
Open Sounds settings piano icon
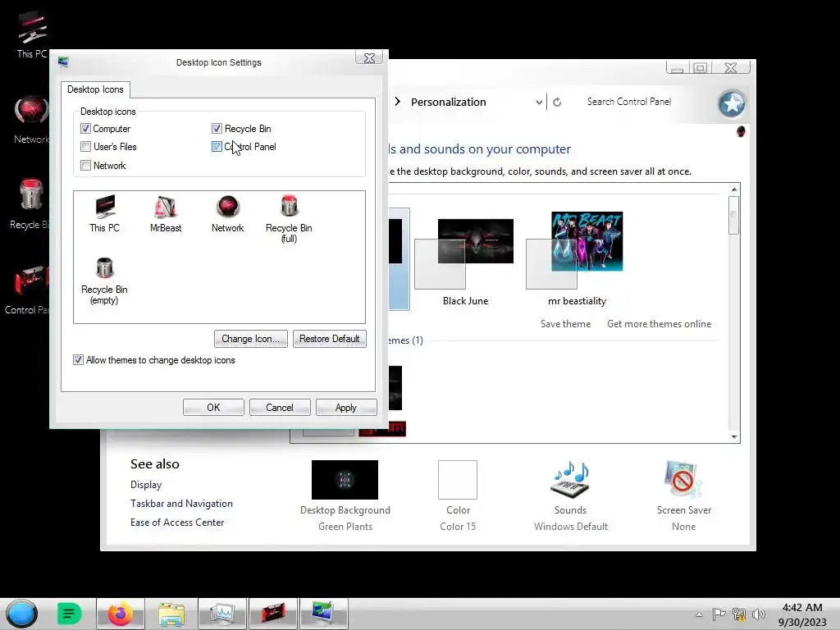[571, 478]
